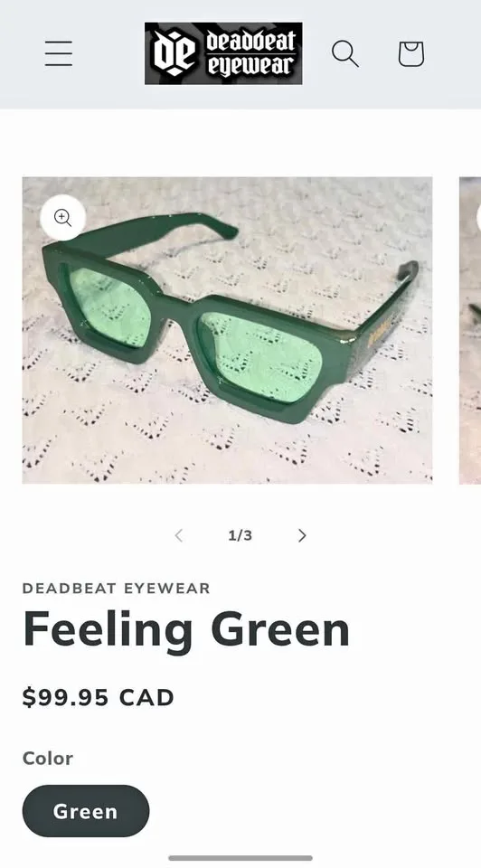Click the 1/3 slide counter
The image size is (481, 868).
(240, 535)
